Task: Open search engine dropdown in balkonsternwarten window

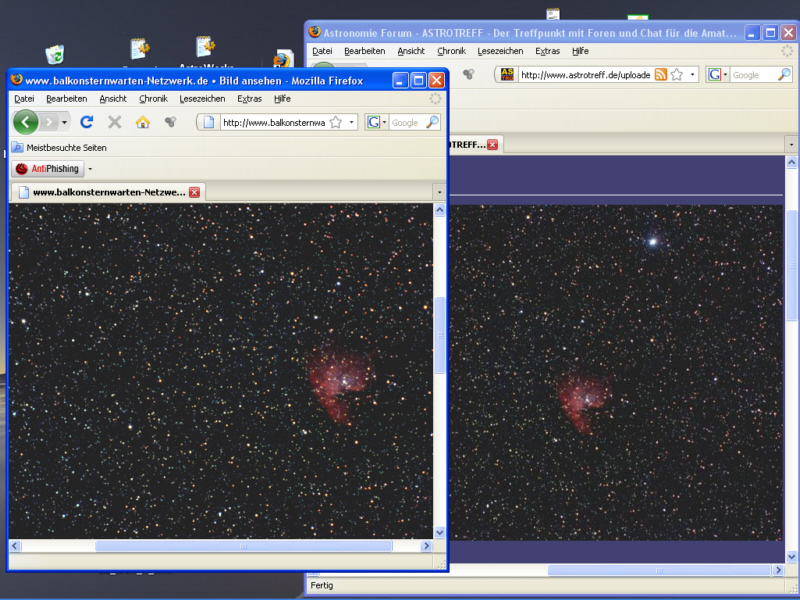Action: click(x=376, y=122)
